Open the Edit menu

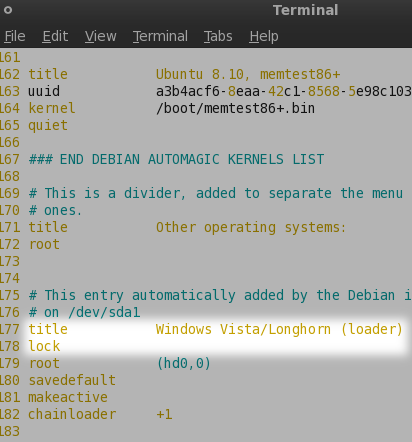coord(55,36)
